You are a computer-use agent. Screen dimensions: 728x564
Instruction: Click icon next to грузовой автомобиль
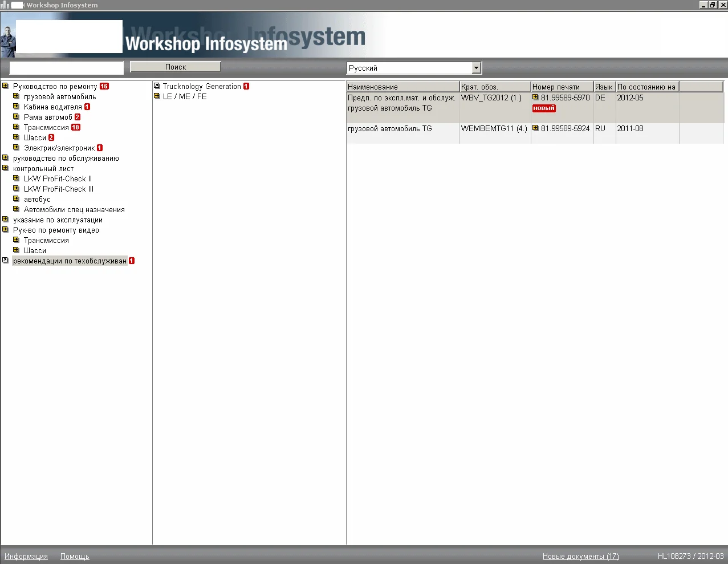[17, 96]
